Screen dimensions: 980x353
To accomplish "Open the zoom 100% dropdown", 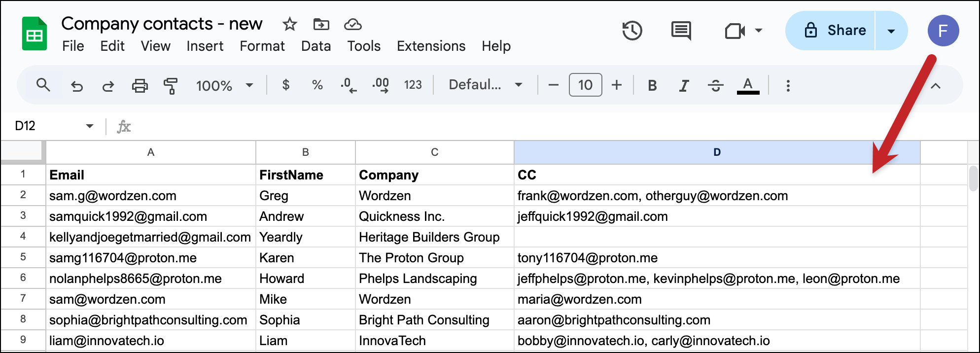I will coord(224,86).
